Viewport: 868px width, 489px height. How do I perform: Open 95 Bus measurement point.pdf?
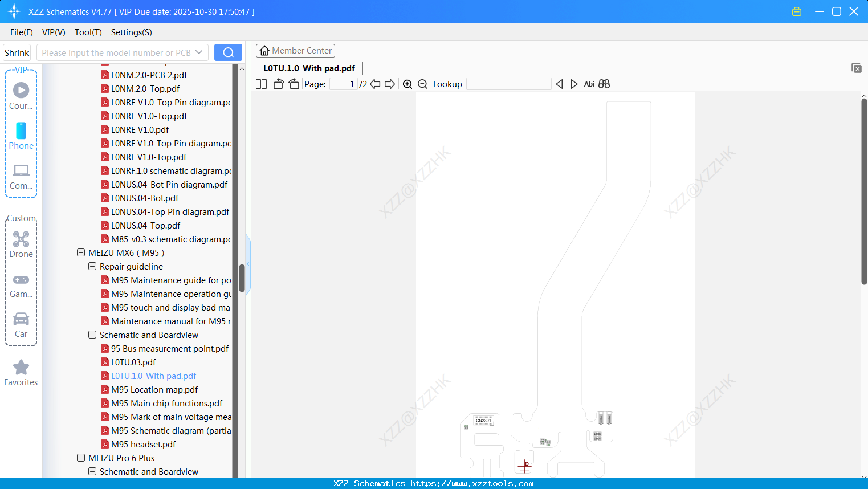tap(170, 348)
